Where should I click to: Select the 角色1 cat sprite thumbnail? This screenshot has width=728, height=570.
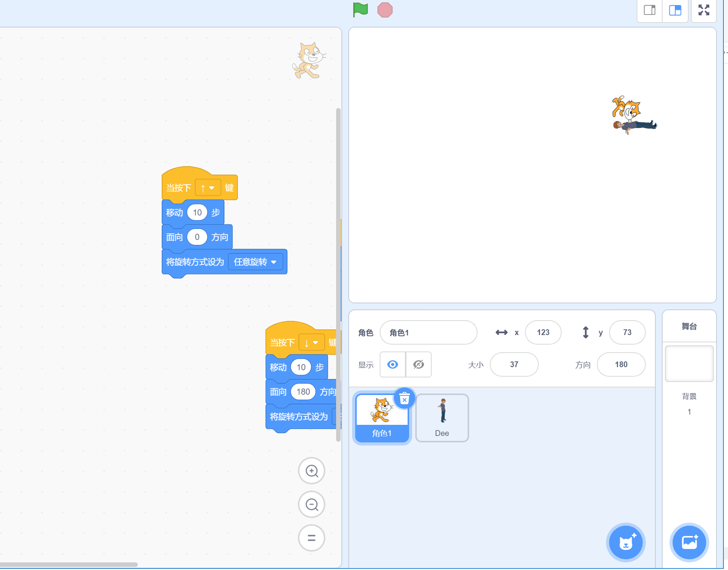[x=382, y=418]
